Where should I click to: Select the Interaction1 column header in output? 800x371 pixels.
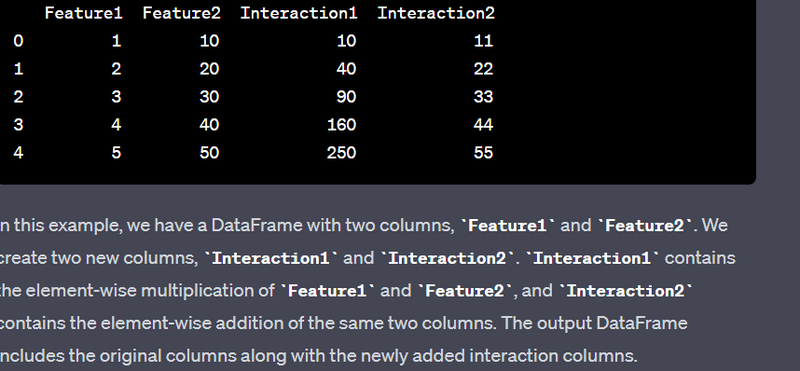299,13
